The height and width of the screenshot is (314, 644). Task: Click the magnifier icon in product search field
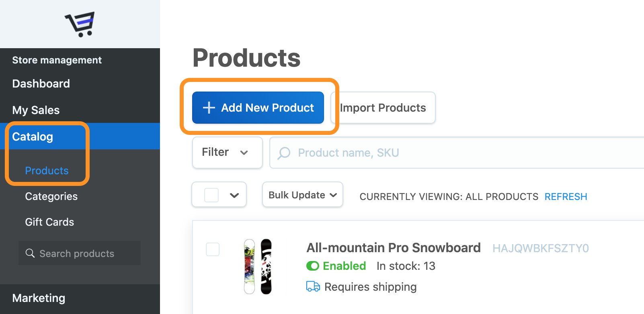(x=284, y=153)
